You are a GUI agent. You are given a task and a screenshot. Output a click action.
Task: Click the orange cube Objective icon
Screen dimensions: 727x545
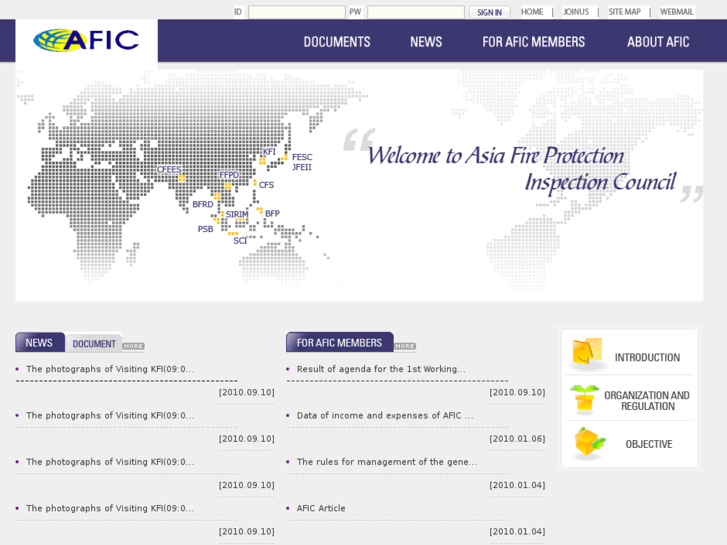click(x=589, y=442)
